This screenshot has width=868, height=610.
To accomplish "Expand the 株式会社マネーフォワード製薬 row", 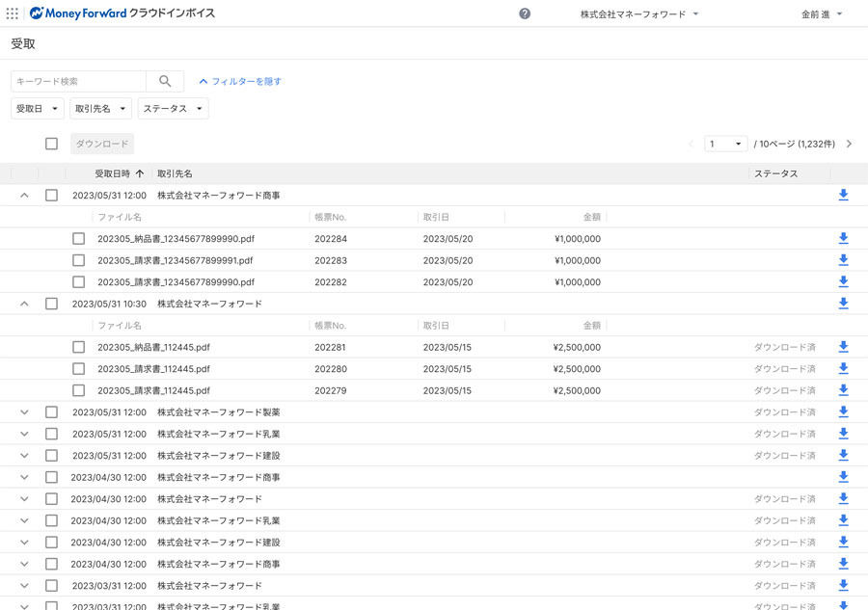I will (x=24, y=412).
